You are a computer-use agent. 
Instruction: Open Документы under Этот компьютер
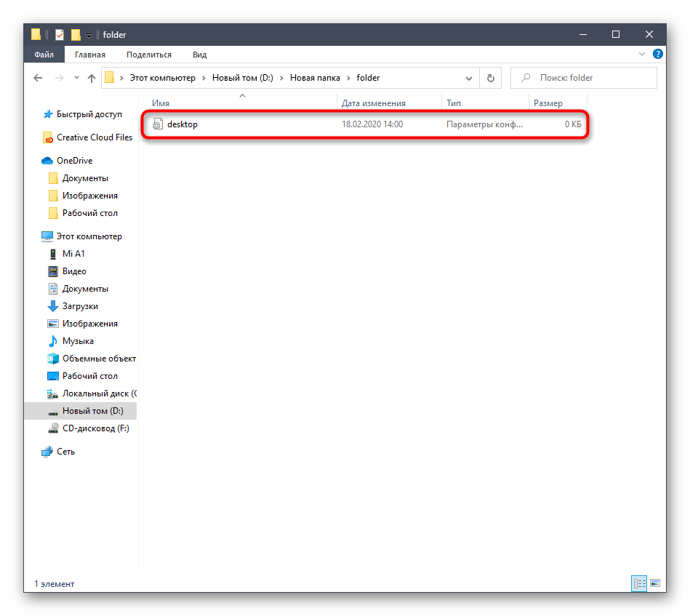pos(85,289)
